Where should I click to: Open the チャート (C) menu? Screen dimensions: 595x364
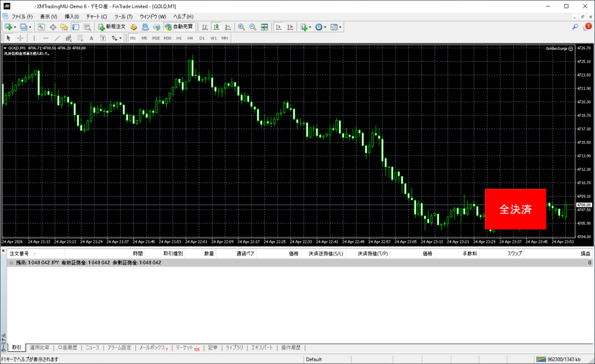pos(96,16)
